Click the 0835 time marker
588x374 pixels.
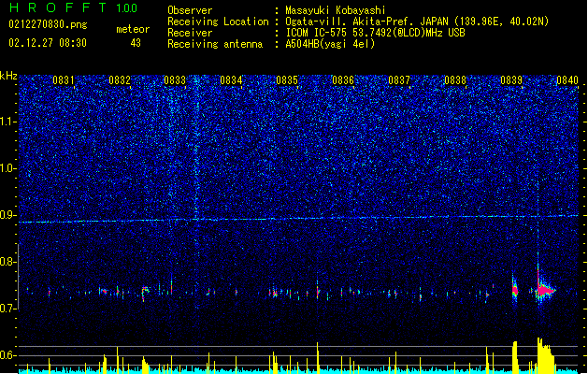coord(287,80)
